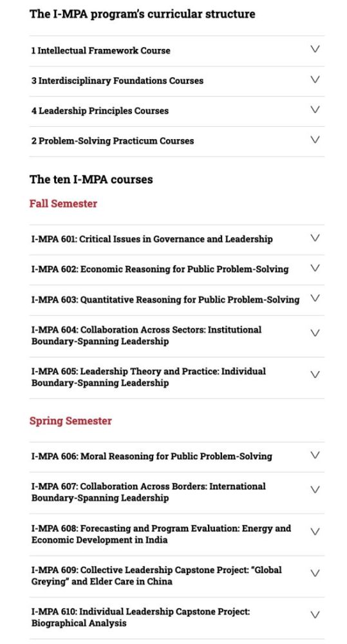Open I-MPA 603 Quantitative Reasoning details

(x=176, y=300)
